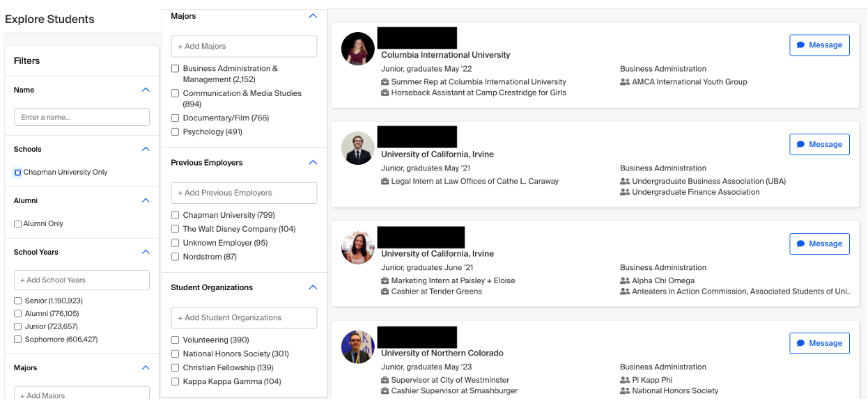
Task: Message the first student from Columbia International
Action: (x=819, y=45)
